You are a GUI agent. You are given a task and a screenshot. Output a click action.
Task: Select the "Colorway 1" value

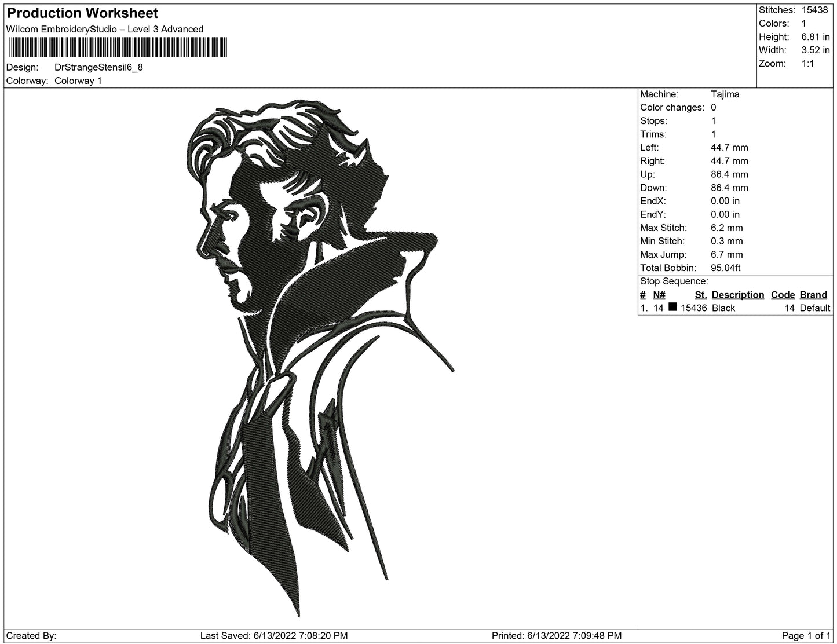78,81
